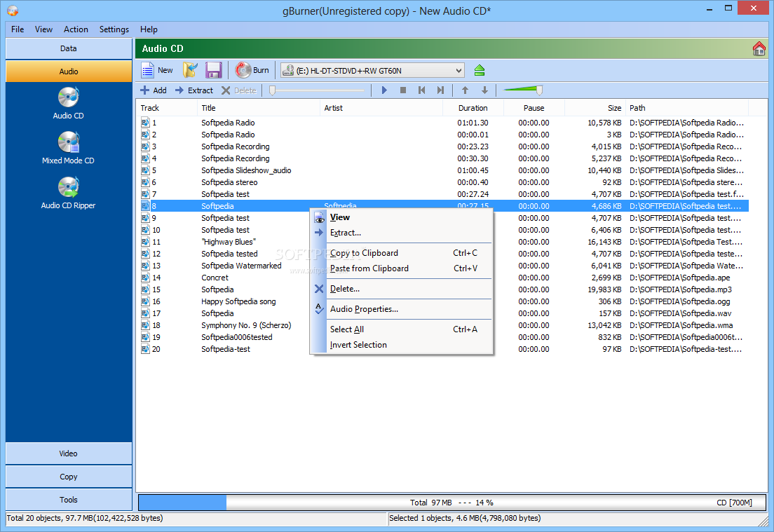Choose Select All in context menu
774x532 pixels.
(402, 329)
